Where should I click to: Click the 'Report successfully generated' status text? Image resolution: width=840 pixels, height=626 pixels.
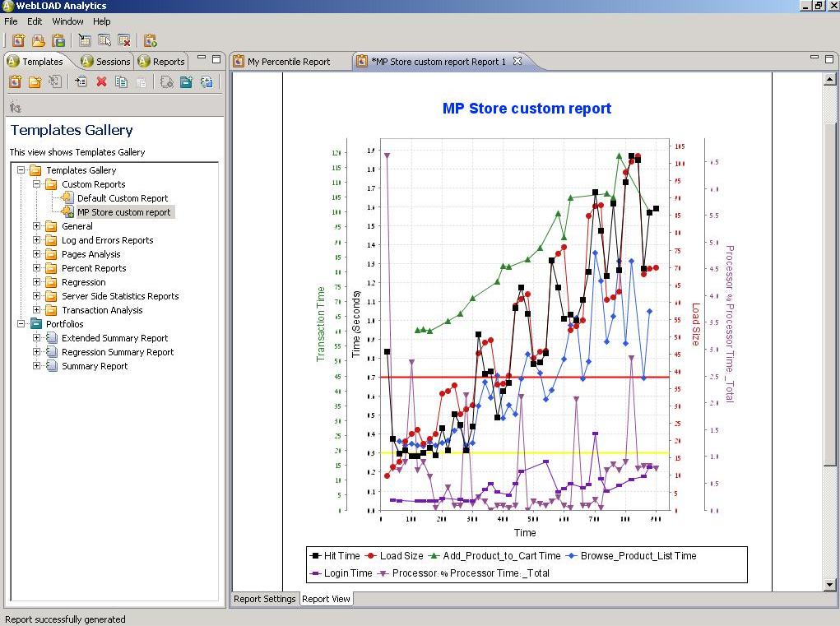coord(65,619)
